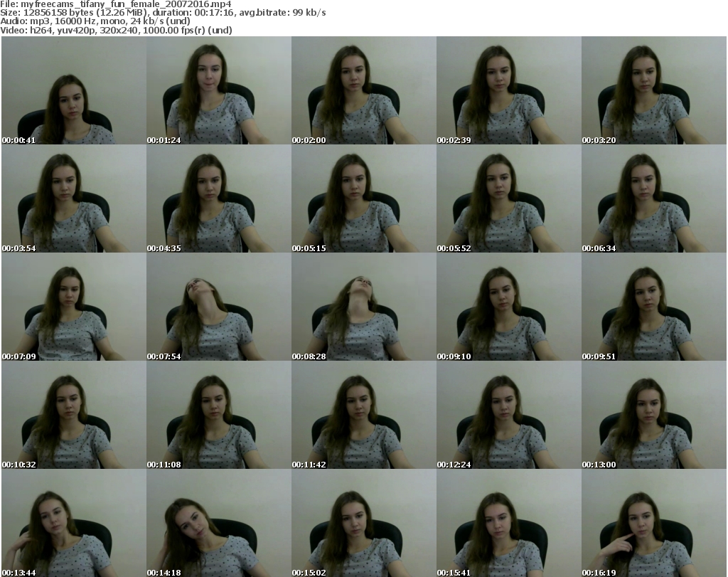The height and width of the screenshot is (577, 728).
Task: Click the Size and duration info line
Action: pos(163,13)
